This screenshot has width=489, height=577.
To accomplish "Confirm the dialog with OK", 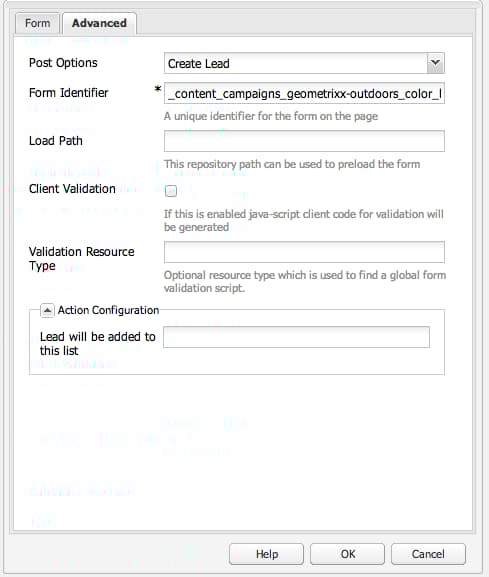I will coord(347,554).
